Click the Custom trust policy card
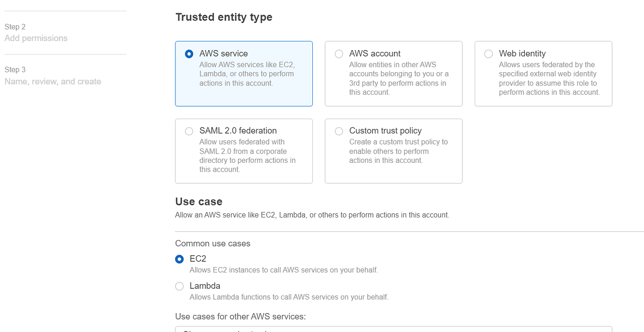The image size is (644, 332). click(393, 151)
